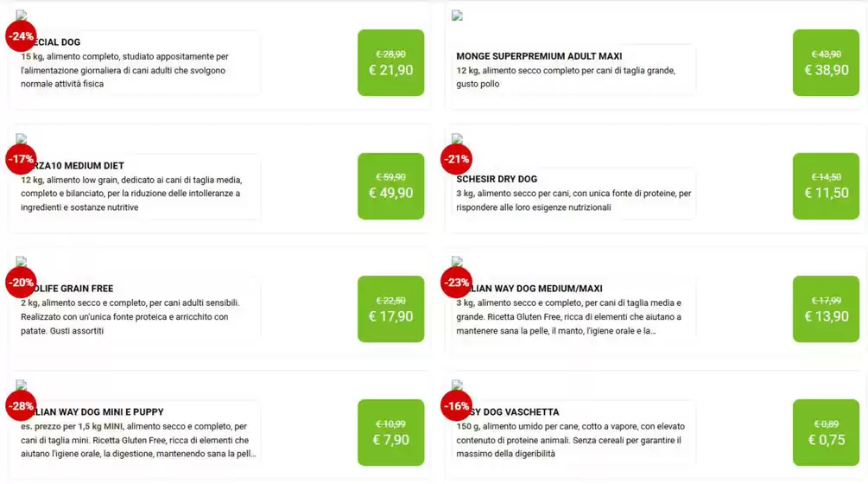Viewport: 868px width, 484px height.
Task: Click the -23% discount badge
Action: (x=456, y=283)
